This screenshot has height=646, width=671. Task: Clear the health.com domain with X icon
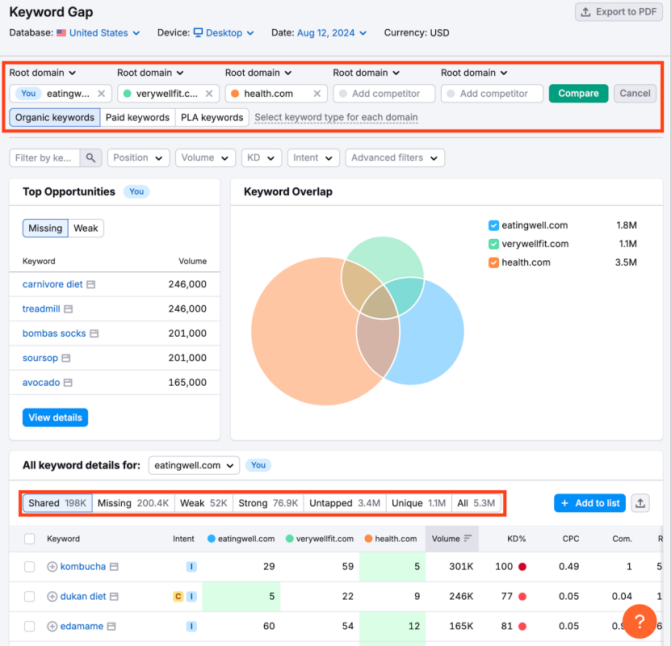(x=317, y=94)
